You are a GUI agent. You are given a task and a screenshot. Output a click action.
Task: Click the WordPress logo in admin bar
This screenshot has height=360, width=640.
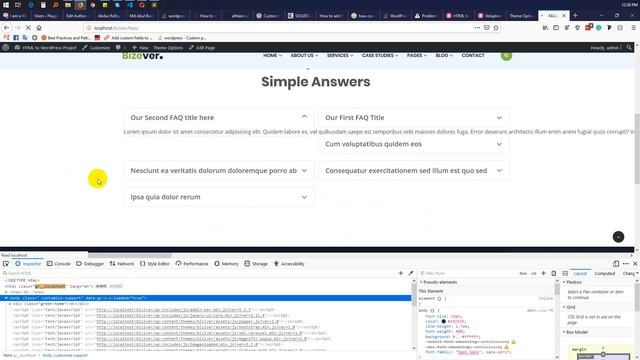[x=6, y=48]
